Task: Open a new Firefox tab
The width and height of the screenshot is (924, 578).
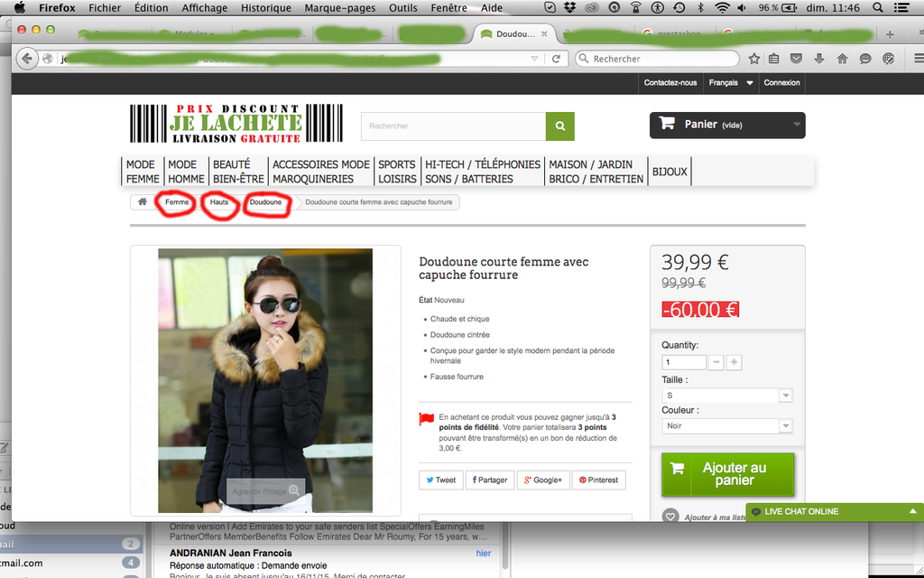Action: (890, 34)
